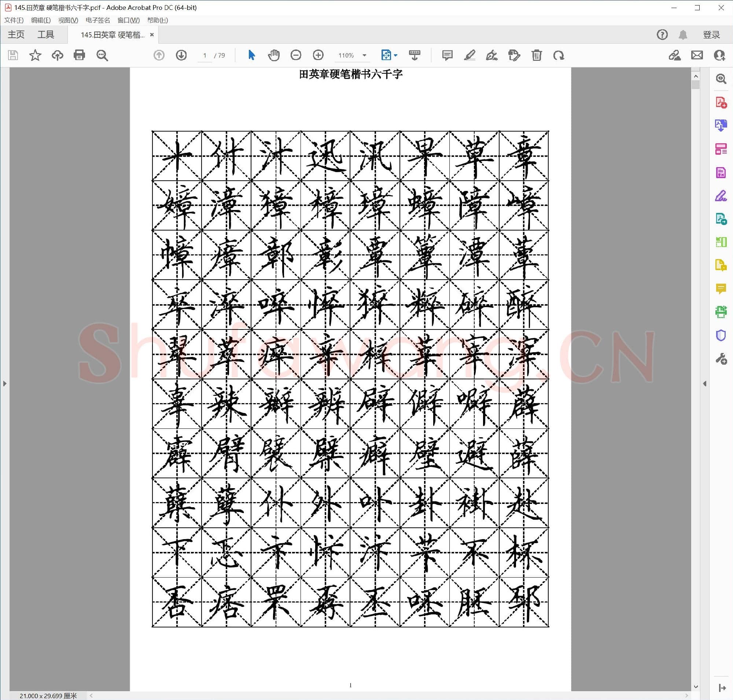This screenshot has width=733, height=700.
Task: Click the 主页 home button
Action: pos(16,35)
